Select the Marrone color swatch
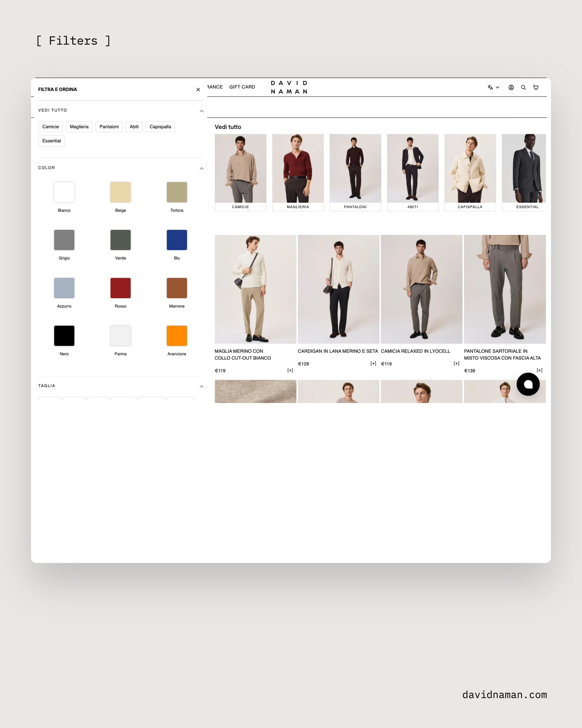The width and height of the screenshot is (582, 728). point(177,288)
